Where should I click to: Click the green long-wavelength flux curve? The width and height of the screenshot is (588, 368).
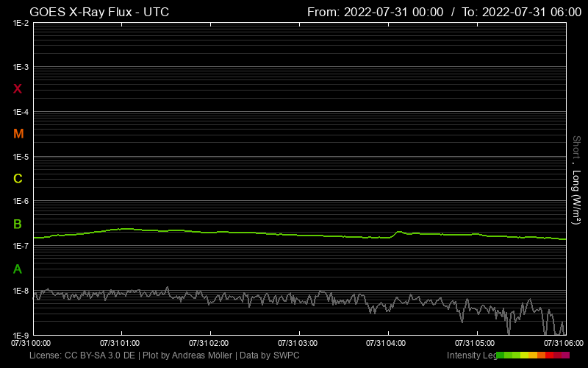(x=300, y=235)
